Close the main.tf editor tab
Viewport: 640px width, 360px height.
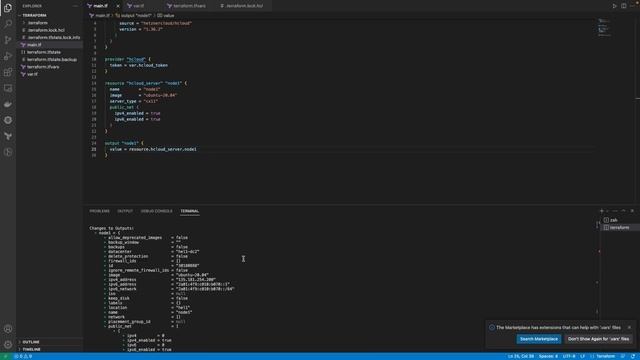118,6
